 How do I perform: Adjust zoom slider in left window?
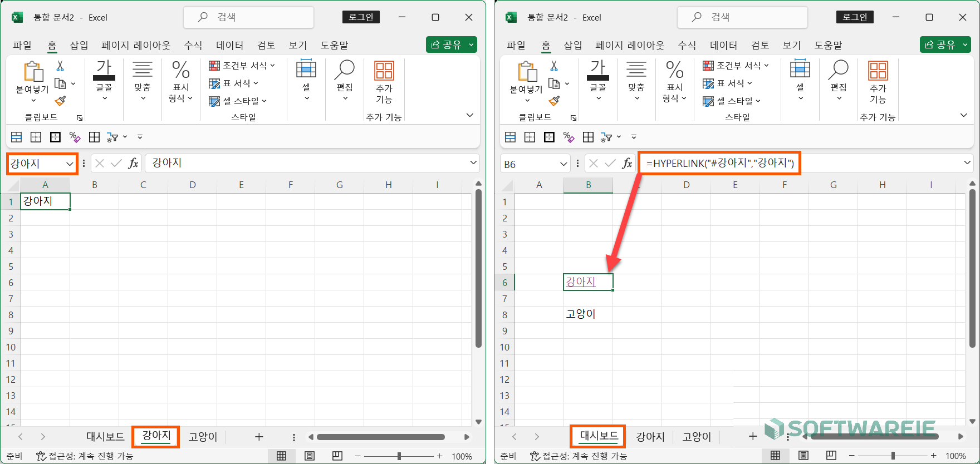tap(399, 456)
